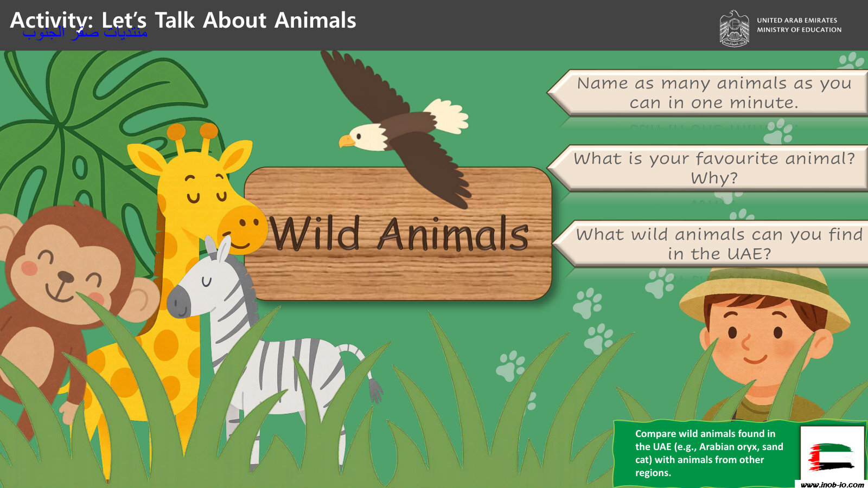Click paw print between first two banners

[x=780, y=131]
